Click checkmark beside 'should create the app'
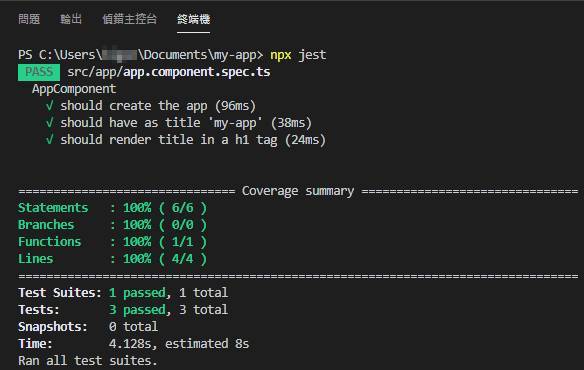This screenshot has height=370, width=584. pyautogui.click(x=50, y=106)
